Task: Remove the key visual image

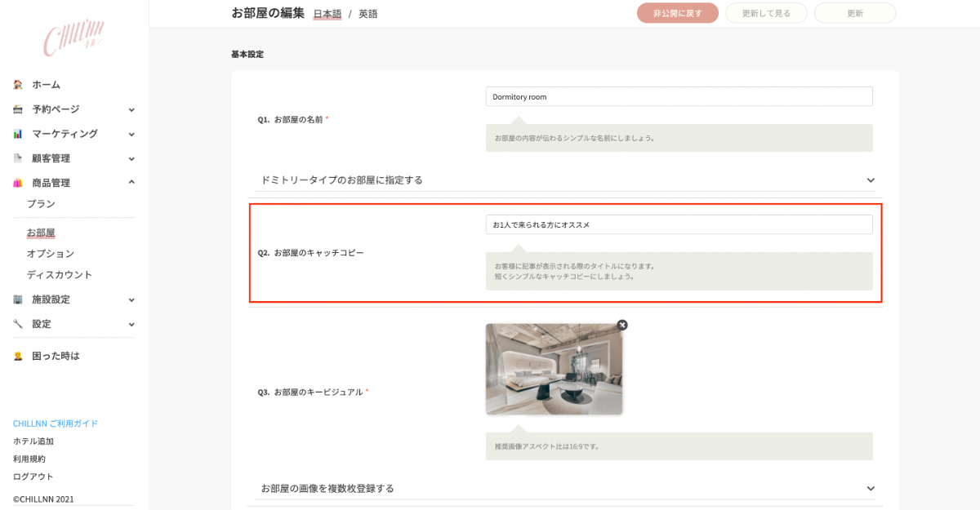Action: [x=622, y=325]
